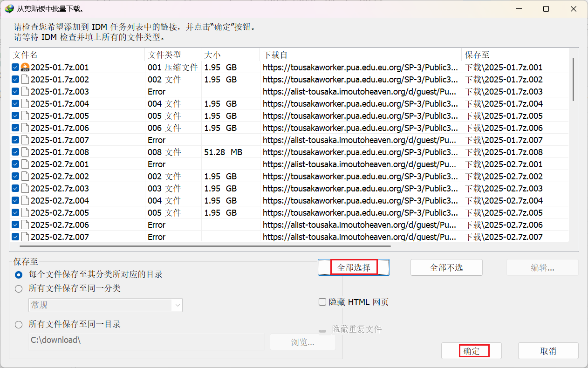Viewport: 588px width, 368px height.
Task: Click the Error cell of 2025-01.7z.003
Action: (x=157, y=92)
